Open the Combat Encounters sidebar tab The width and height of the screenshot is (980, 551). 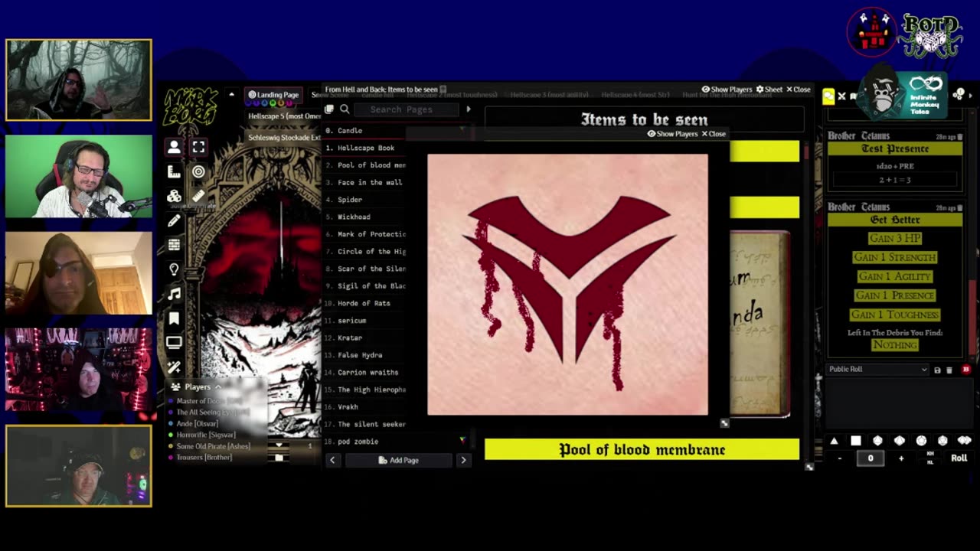(841, 96)
